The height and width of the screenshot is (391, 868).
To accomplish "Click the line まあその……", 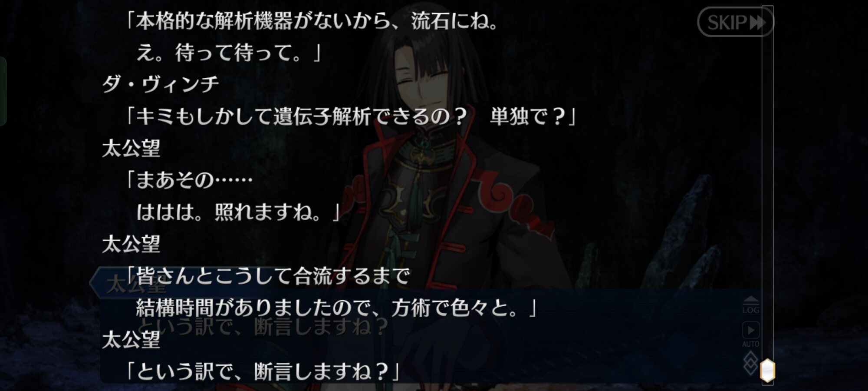I will 188,180.
